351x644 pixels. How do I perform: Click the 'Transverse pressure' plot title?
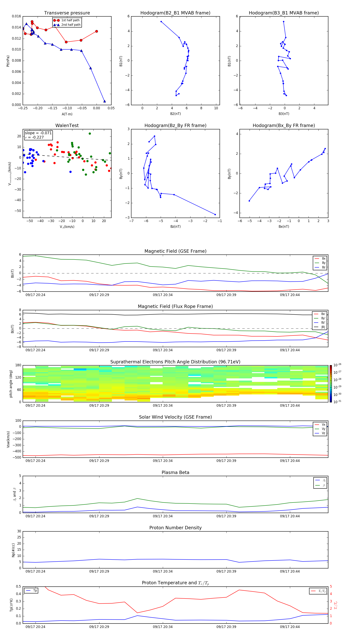67,13
